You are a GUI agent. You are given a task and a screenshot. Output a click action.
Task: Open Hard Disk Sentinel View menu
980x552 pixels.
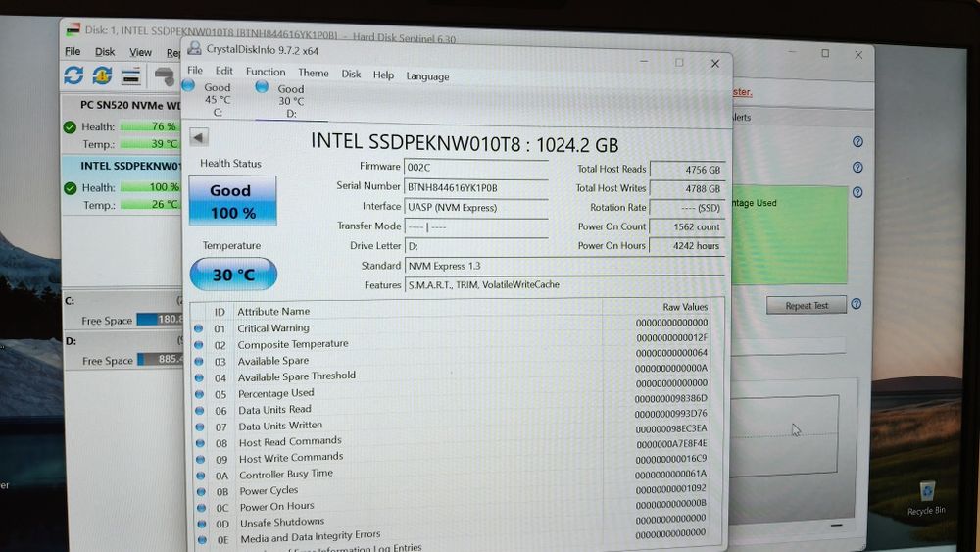140,52
